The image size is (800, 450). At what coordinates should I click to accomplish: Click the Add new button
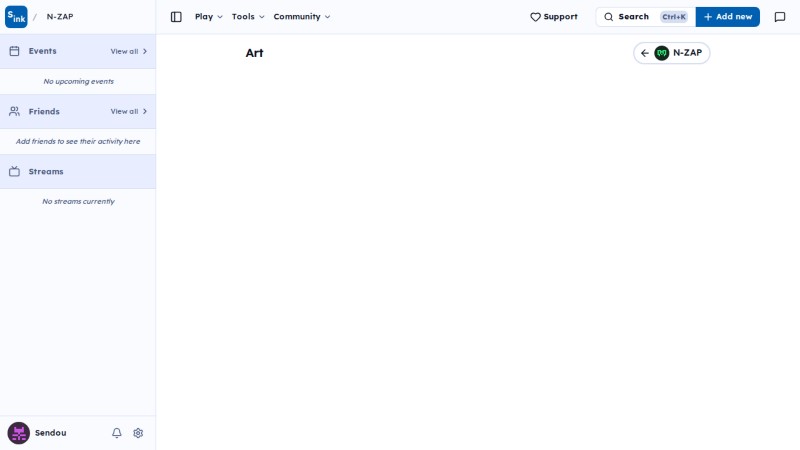coord(728,17)
